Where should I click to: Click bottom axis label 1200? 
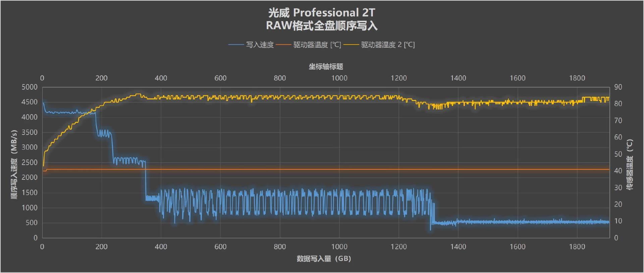[398, 247]
